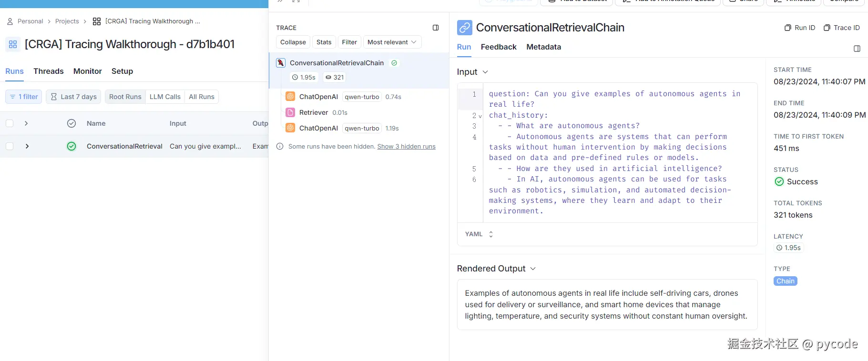Show Root Runs only
The image size is (868, 361).
pos(125,97)
